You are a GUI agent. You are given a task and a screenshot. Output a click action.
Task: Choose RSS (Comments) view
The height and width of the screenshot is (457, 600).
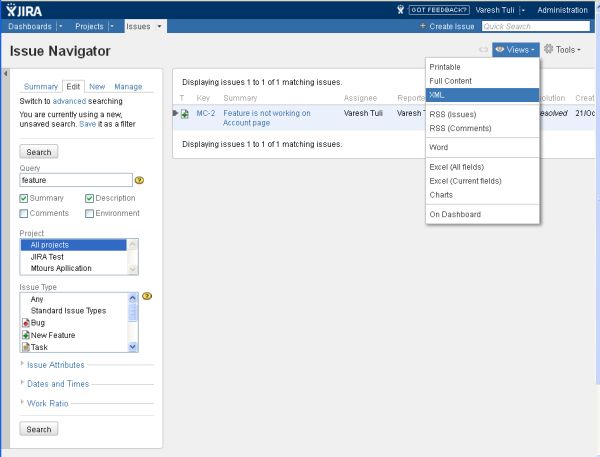point(483,128)
